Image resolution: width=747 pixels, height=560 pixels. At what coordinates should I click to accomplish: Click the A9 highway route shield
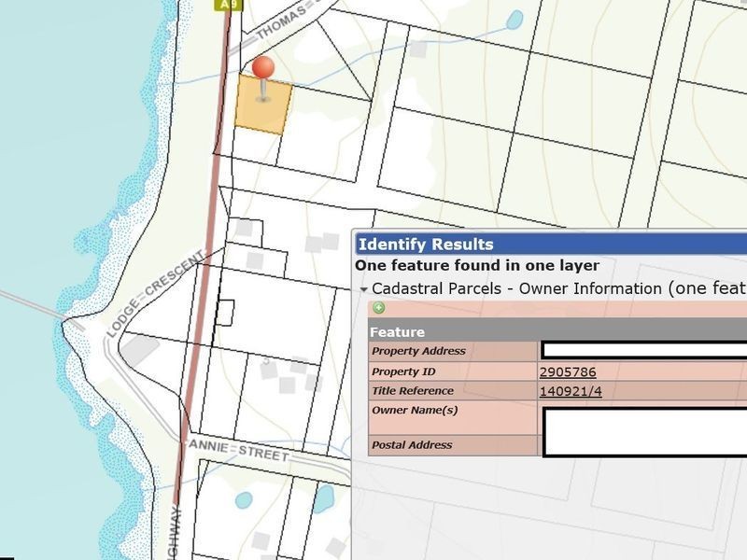228,5
